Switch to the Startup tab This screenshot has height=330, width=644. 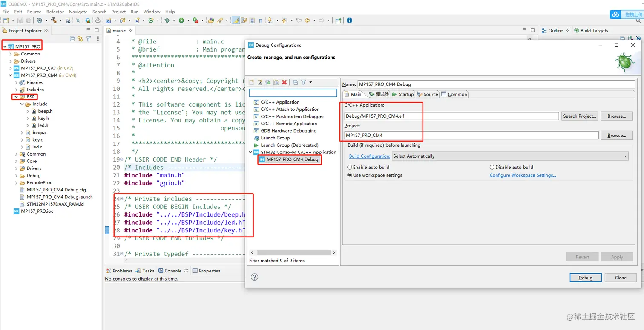click(x=402, y=94)
